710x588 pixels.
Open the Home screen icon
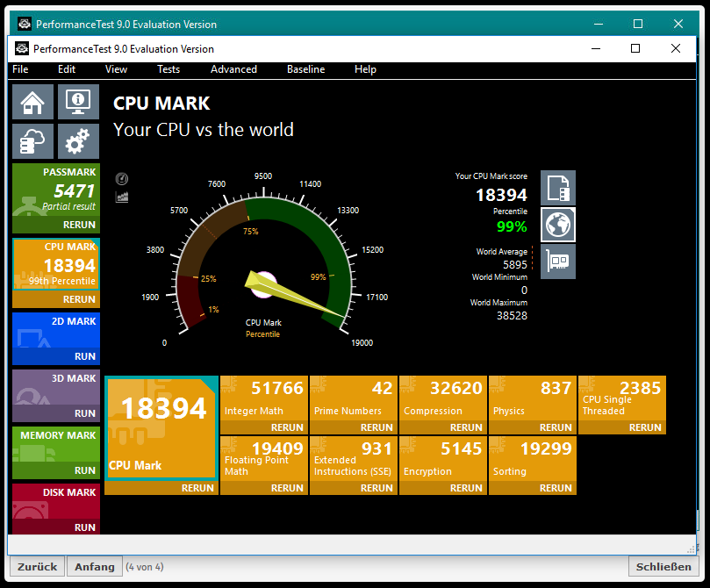(x=32, y=102)
